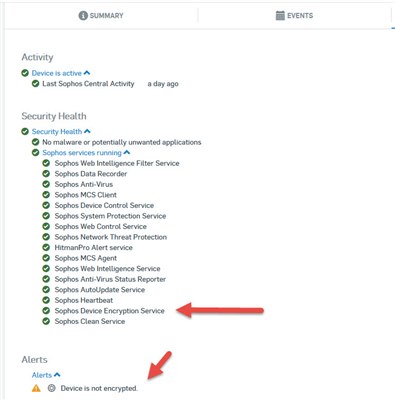Collapse the Device is active section

click(x=87, y=73)
